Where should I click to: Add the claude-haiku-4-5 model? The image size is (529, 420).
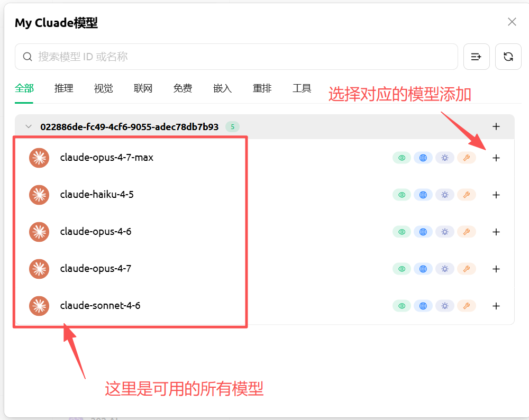(x=496, y=195)
